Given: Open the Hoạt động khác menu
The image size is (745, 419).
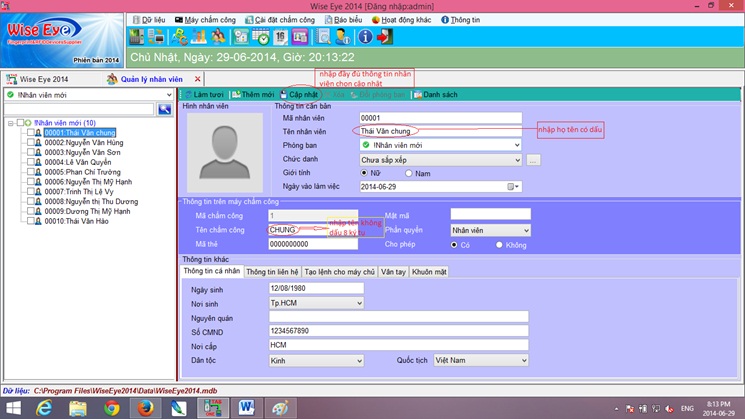Looking at the screenshot, I should 401,20.
